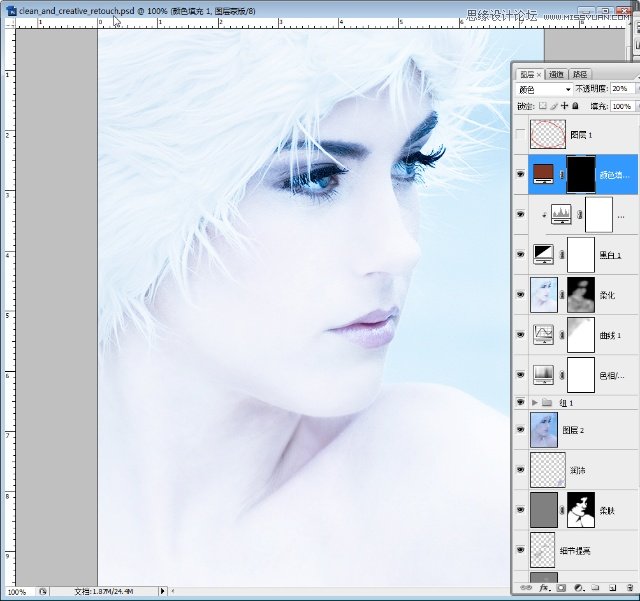Select the 组 1 group name

(x=566, y=403)
